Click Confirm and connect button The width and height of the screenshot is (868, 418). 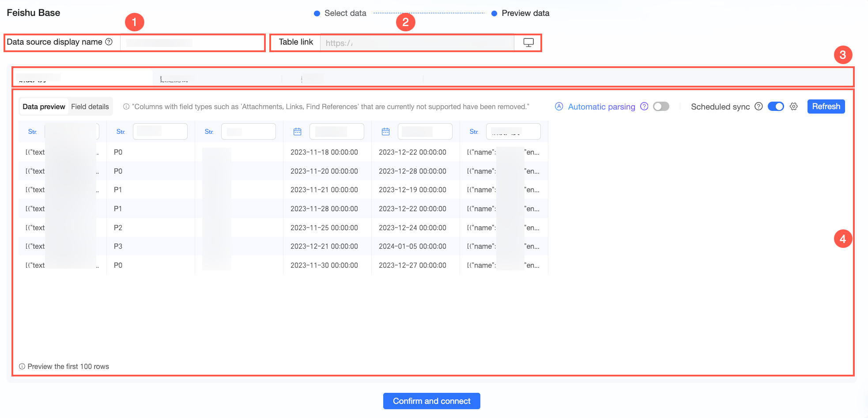coord(432,401)
